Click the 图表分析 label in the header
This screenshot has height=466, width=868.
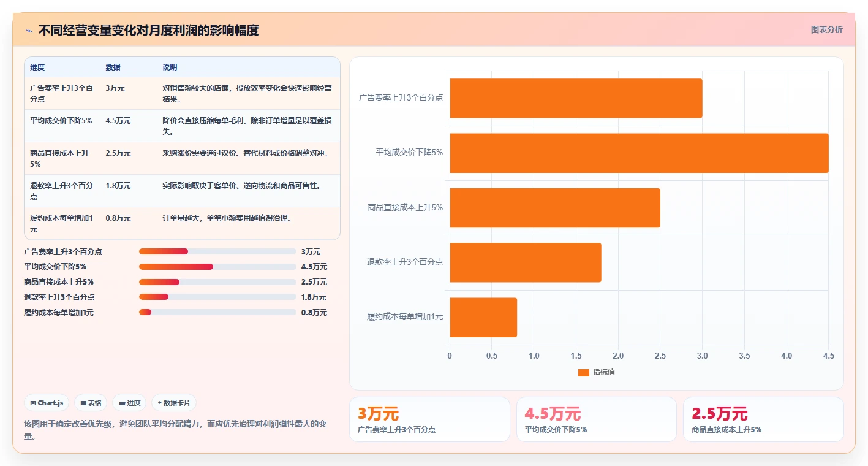826,29
